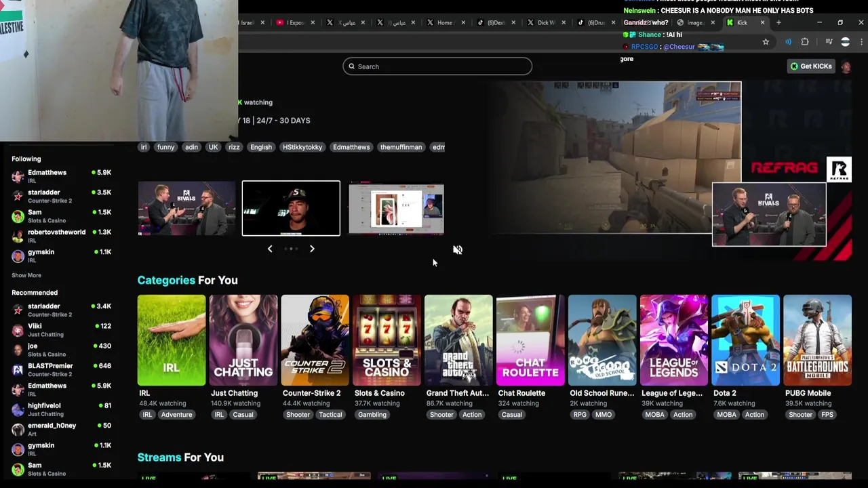Click the MOBA tag under League of Legends
The height and width of the screenshot is (488, 868).
click(x=655, y=415)
